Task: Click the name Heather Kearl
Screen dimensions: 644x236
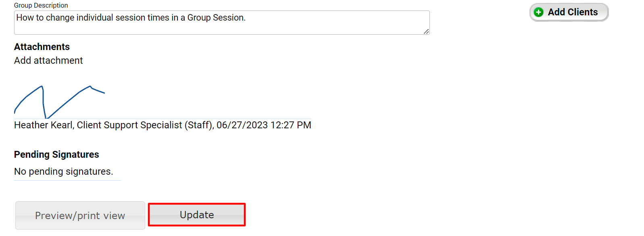Action: click(x=43, y=125)
